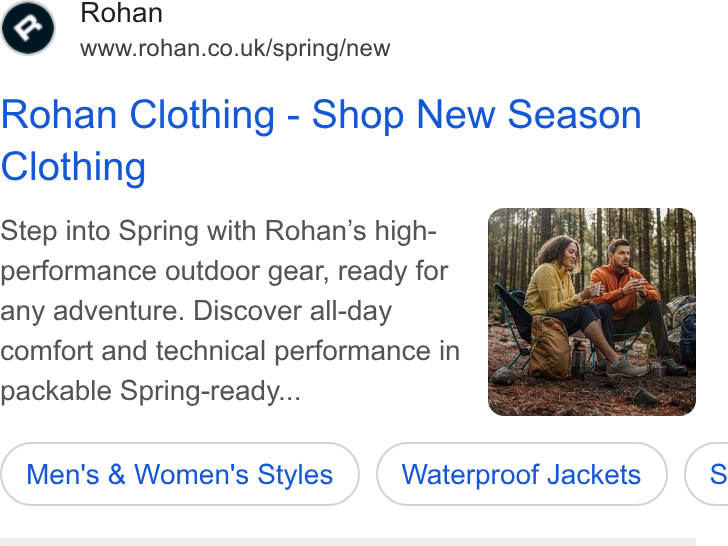Click the "performance outdoor gear" description line
This screenshot has width=728, height=546.
(225, 271)
